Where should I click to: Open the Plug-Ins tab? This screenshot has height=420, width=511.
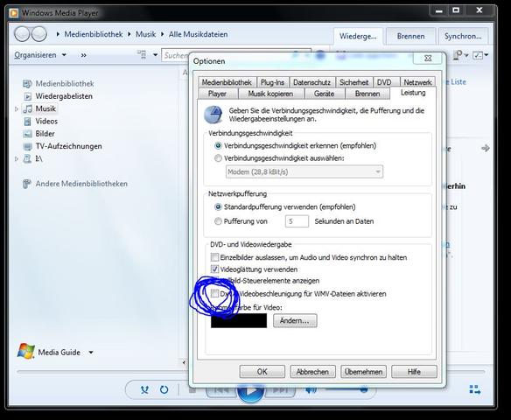(x=272, y=82)
